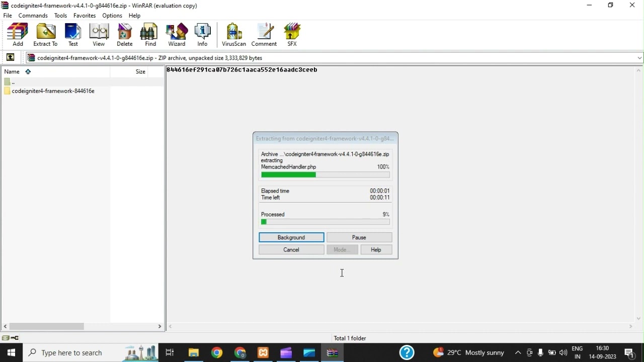Open the Tools menu

(61, 16)
